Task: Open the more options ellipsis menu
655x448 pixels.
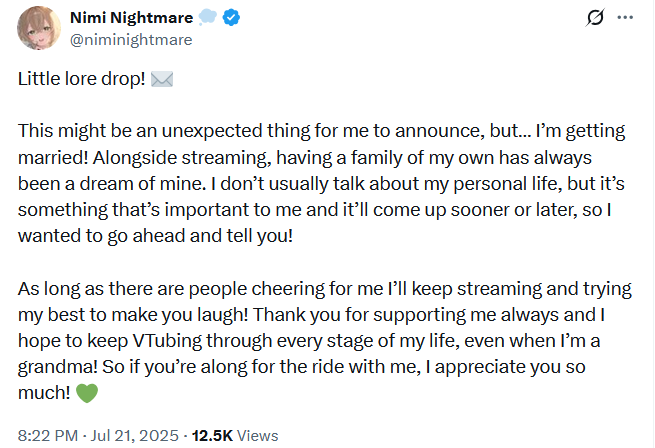Action: (625, 19)
